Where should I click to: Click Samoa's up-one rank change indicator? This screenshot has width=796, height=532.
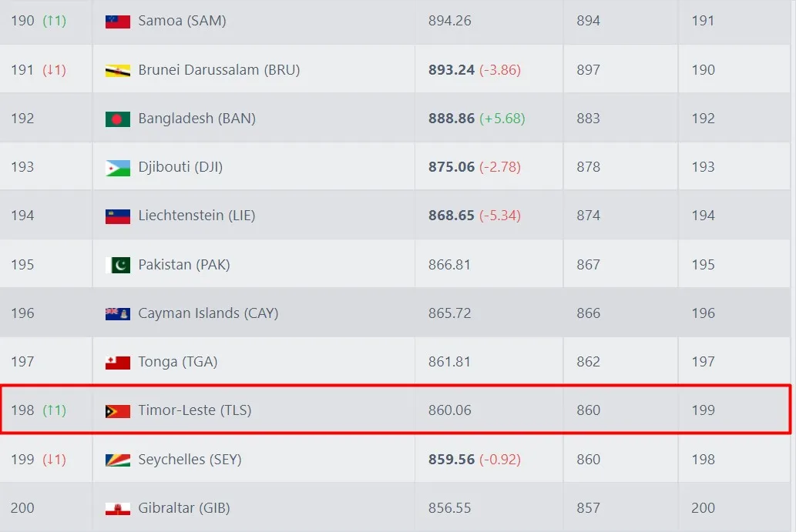click(54, 21)
